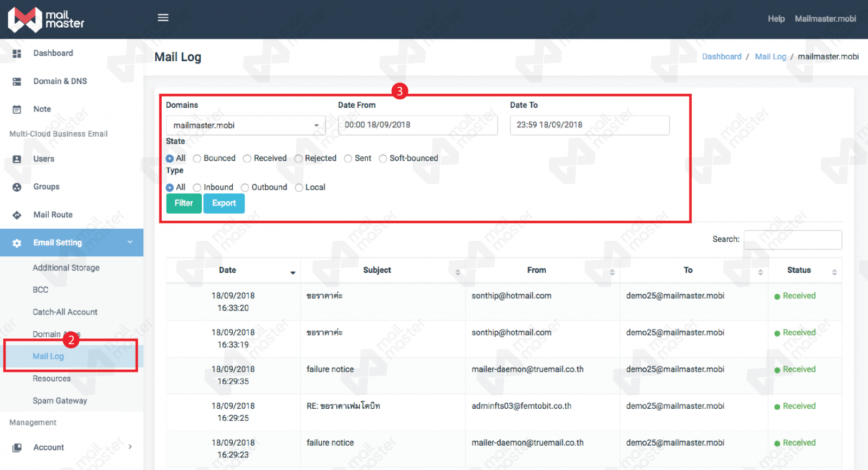The height and width of the screenshot is (470, 868).
Task: Click the green Filter button
Action: click(x=184, y=203)
